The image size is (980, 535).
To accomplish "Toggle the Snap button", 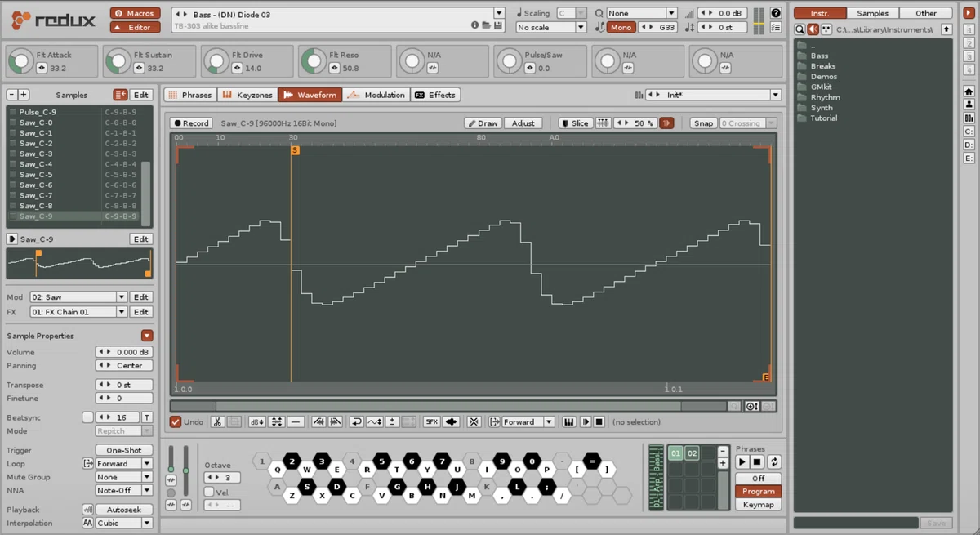I will click(703, 123).
